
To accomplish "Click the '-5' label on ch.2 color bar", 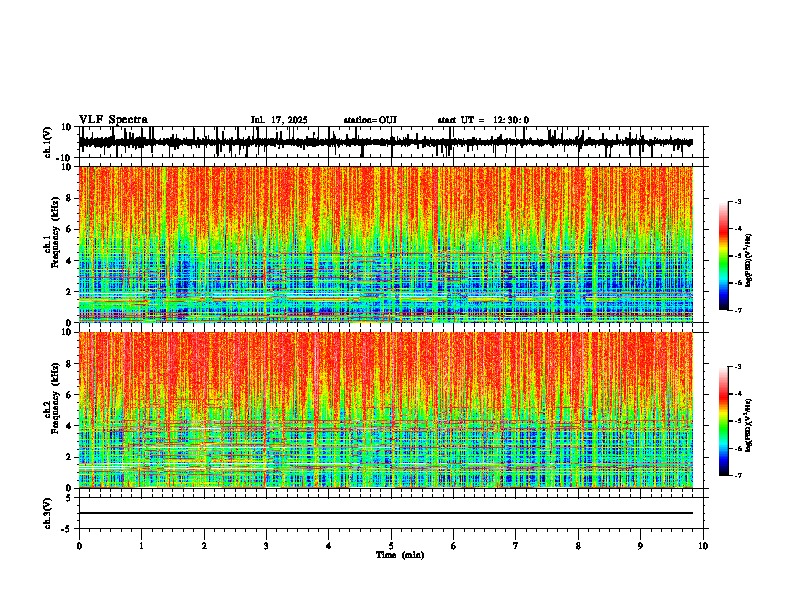I will click(737, 421).
